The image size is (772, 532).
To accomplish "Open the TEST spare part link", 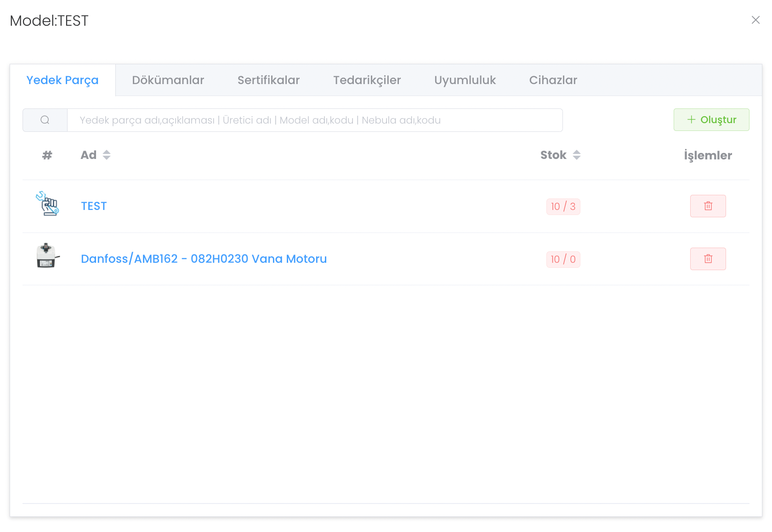I will [x=94, y=206].
